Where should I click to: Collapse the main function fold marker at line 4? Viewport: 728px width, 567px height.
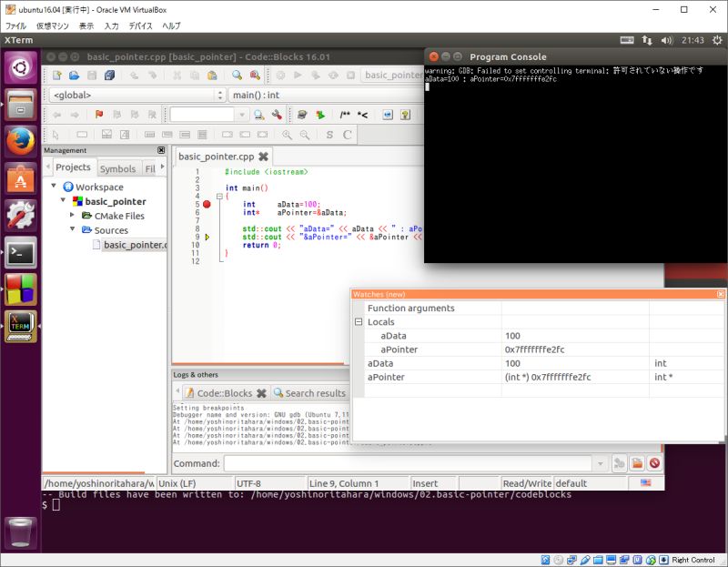pos(219,196)
